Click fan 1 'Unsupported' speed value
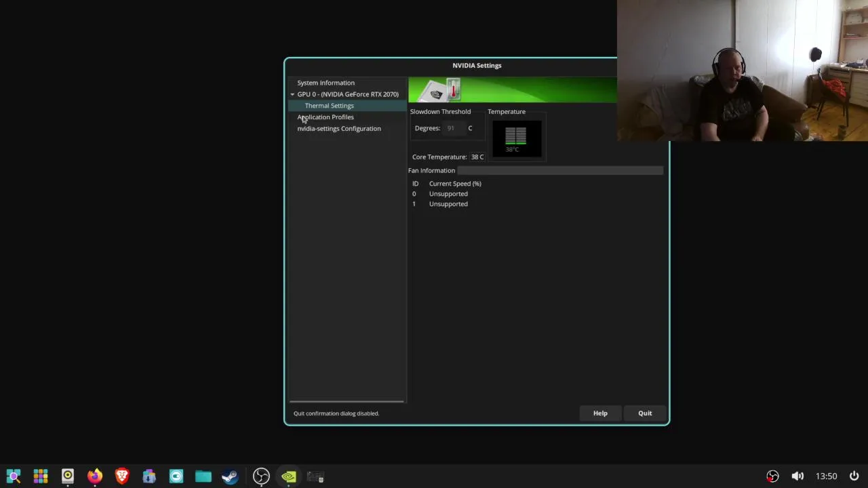Screen dimensions: 868x488 (448, 204)
